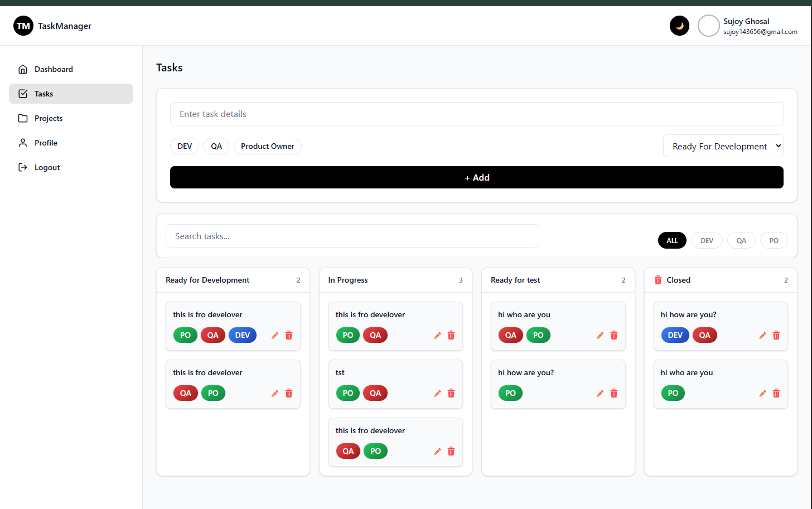Go to the Dashboard section
This screenshot has width=812, height=509.
pos(53,69)
